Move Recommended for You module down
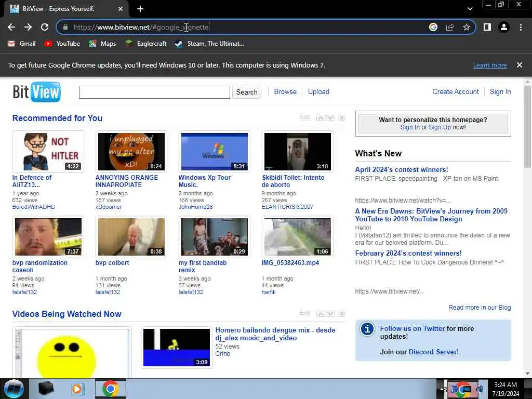 click(330, 118)
